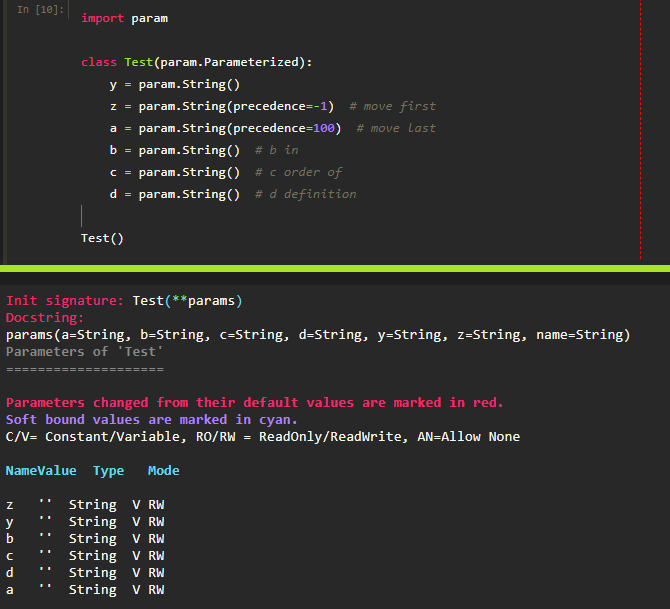
Task: Click the 'z' parameter row in table
Action: tap(85, 505)
